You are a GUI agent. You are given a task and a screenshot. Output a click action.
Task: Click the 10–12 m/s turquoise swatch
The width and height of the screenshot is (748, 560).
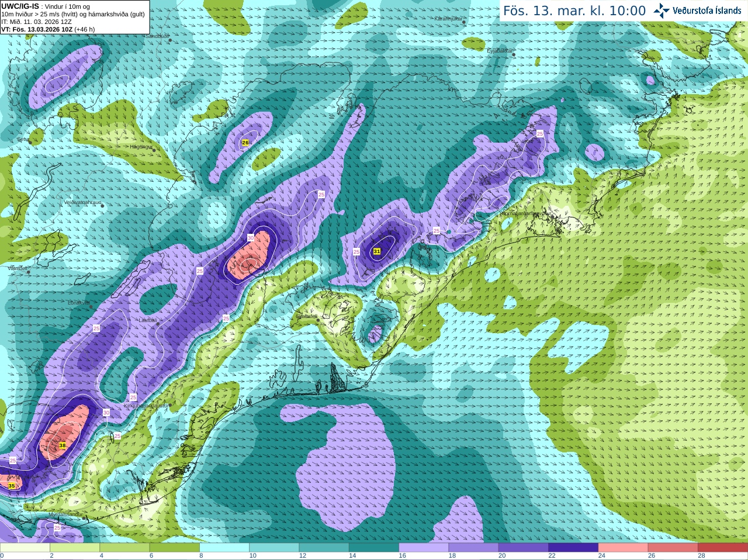[275, 548]
